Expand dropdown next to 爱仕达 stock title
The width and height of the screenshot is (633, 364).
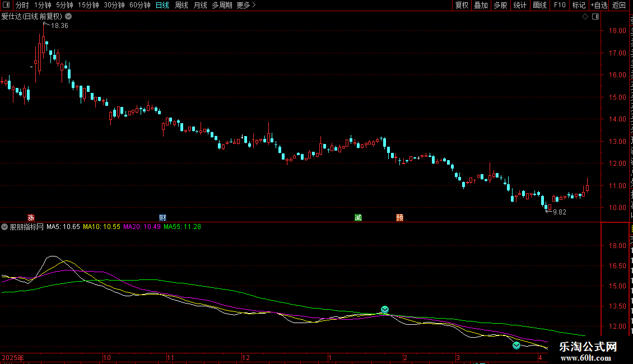69,17
